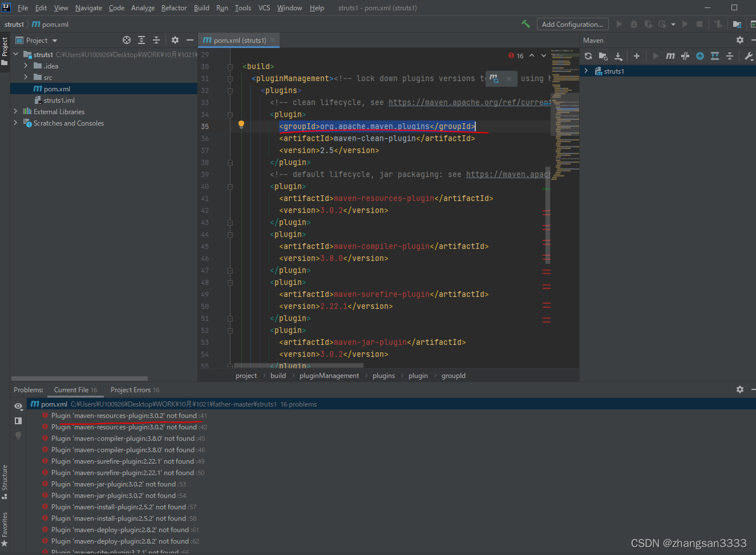Select 'maven-install-plugin:2.5.2' not found :57 error
The image size is (756, 555).
[x=119, y=507]
